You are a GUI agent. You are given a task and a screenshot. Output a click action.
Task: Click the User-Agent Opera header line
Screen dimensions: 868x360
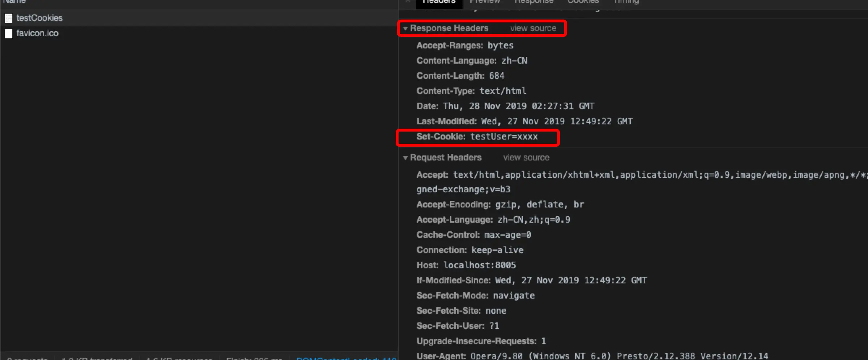592,356
